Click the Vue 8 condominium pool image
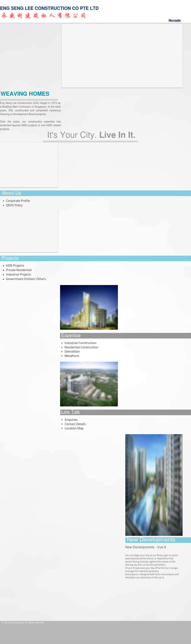Viewport: 191px width, 644px height. point(154,485)
